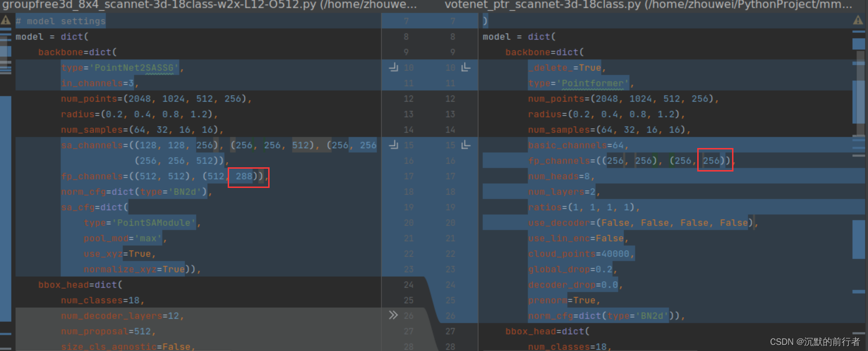Click the num_proposal=512 line
This screenshot has height=351, width=868.
point(108,331)
